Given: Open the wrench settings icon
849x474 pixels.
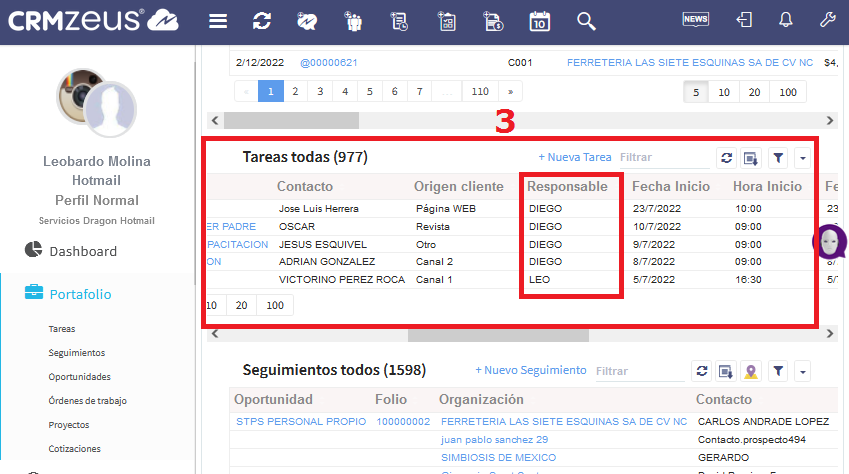Looking at the screenshot, I should click(x=827, y=20).
